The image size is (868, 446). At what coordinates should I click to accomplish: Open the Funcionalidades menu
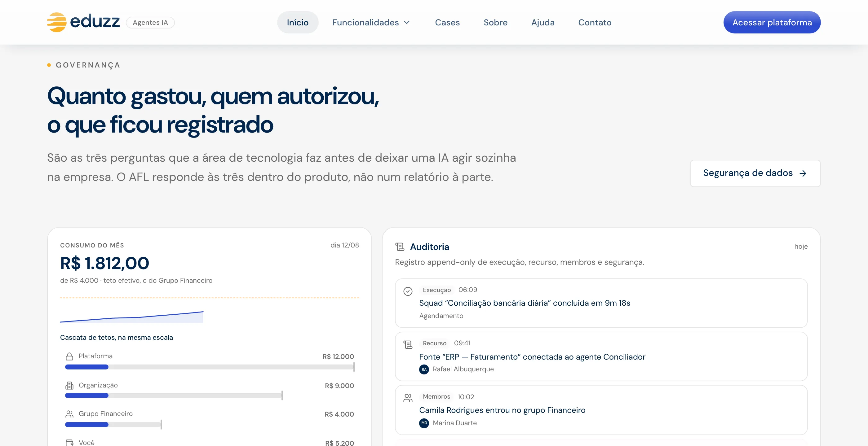pyautogui.click(x=371, y=22)
